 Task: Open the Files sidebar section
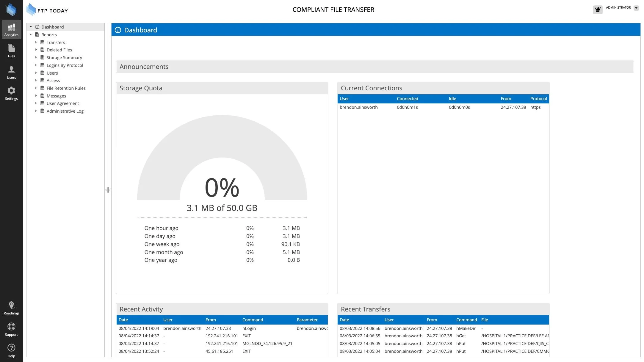[11, 51]
